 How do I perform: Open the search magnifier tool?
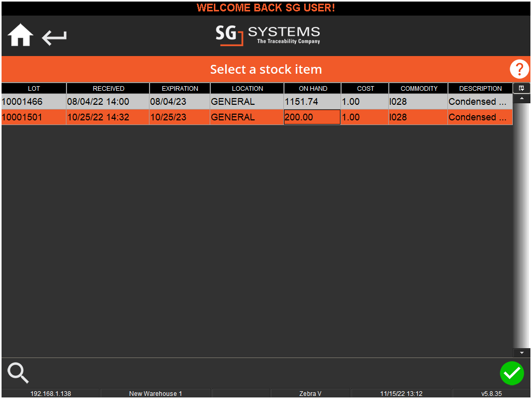(x=18, y=373)
